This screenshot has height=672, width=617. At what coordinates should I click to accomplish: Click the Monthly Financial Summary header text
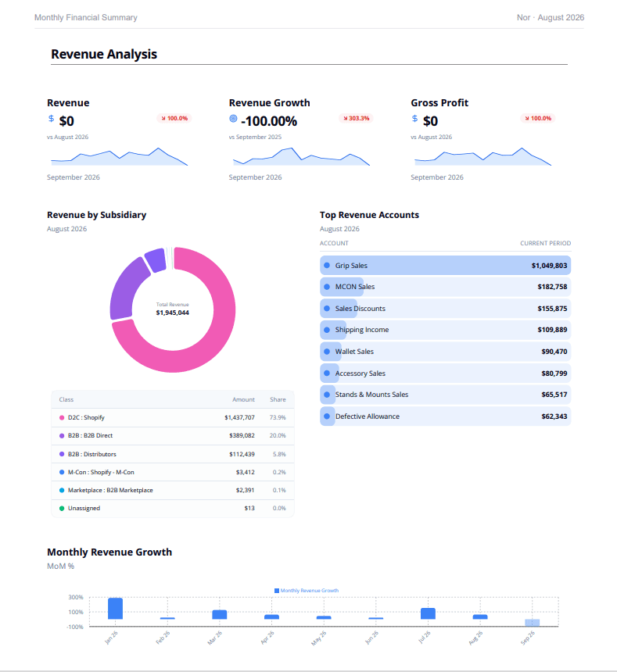[x=86, y=17]
